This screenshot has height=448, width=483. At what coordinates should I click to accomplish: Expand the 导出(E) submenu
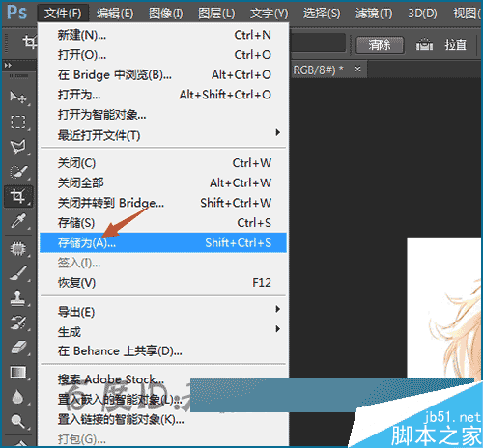click(163, 312)
